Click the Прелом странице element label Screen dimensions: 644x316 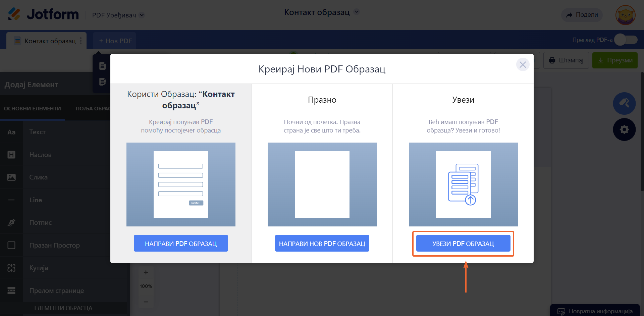click(x=56, y=291)
